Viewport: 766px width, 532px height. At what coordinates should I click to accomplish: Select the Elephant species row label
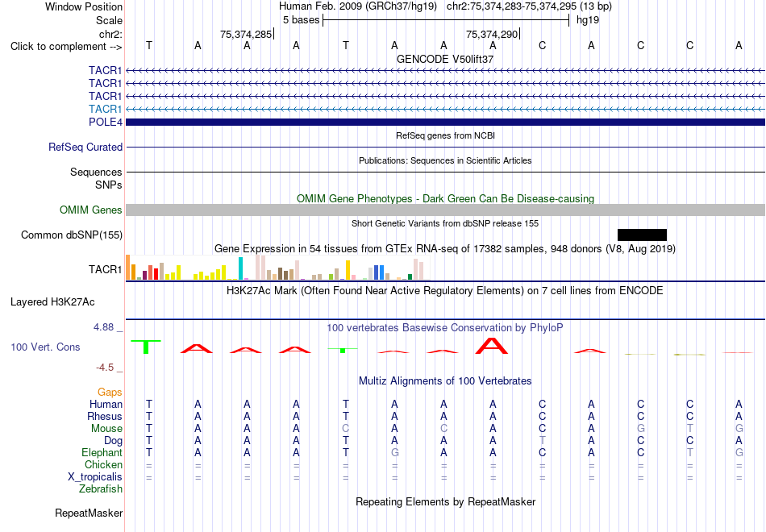[x=102, y=452]
